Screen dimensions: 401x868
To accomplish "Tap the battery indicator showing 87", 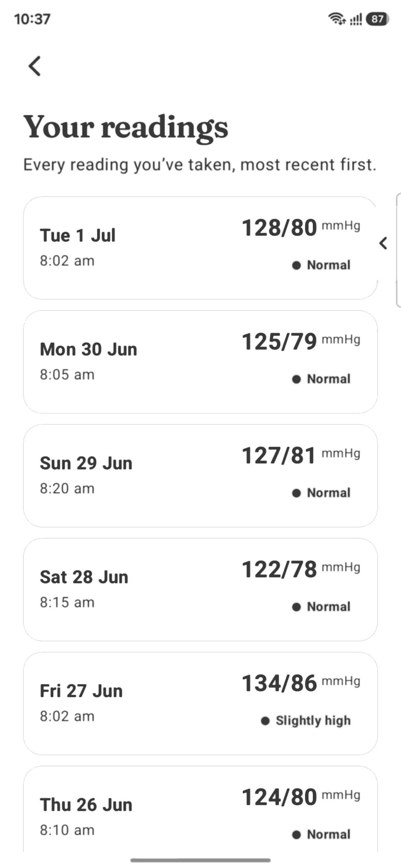I will click(377, 19).
